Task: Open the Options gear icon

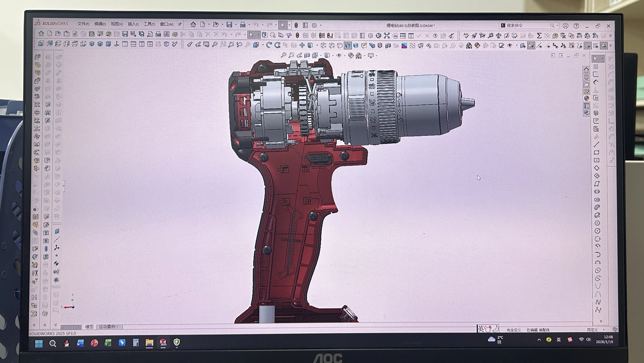Action: pos(314,25)
